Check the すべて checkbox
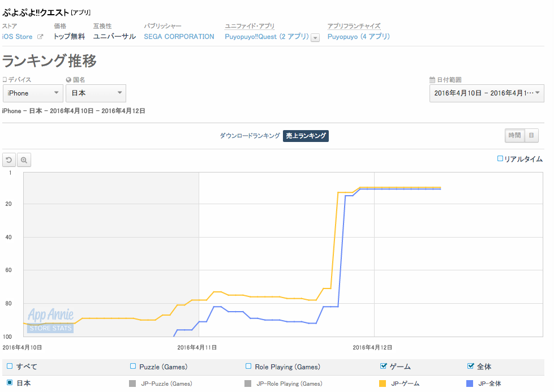 coord(10,366)
